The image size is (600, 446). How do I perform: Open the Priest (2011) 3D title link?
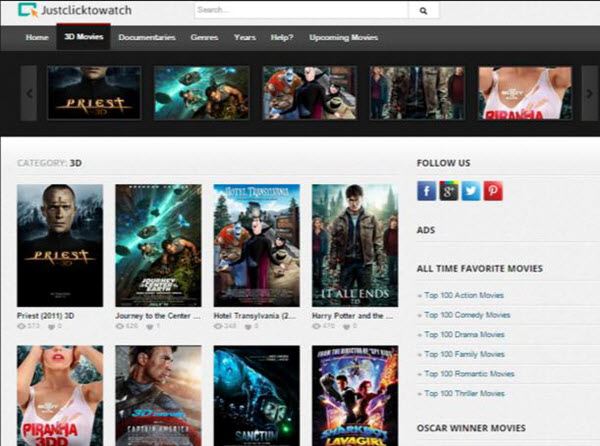point(46,316)
